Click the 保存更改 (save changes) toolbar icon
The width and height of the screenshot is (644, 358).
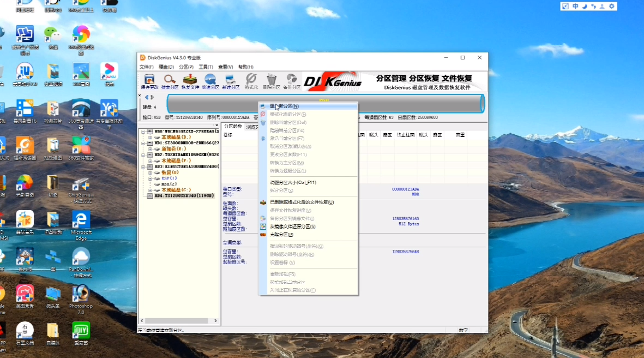click(x=149, y=81)
